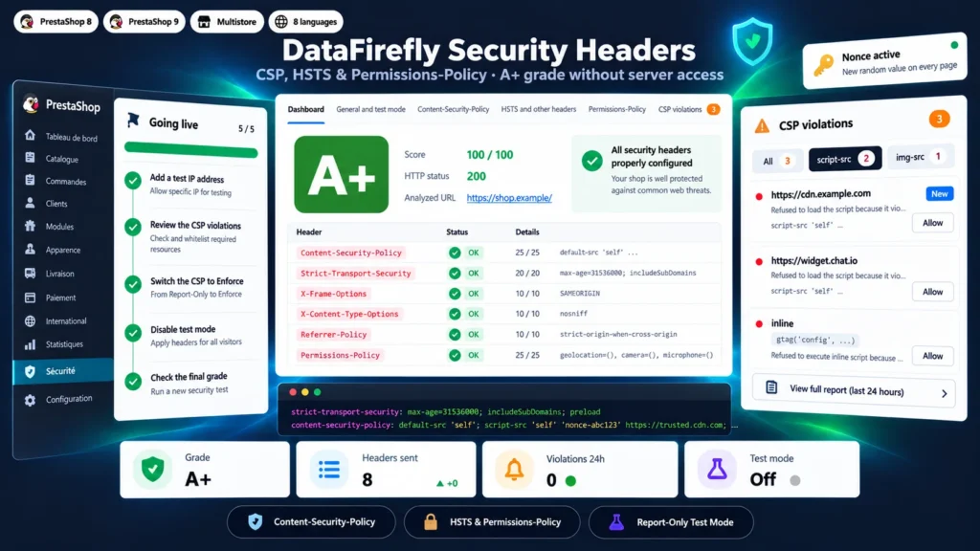Screen dimensions: 980x551
Task: Click the International globe icon
Action: pos(30,321)
